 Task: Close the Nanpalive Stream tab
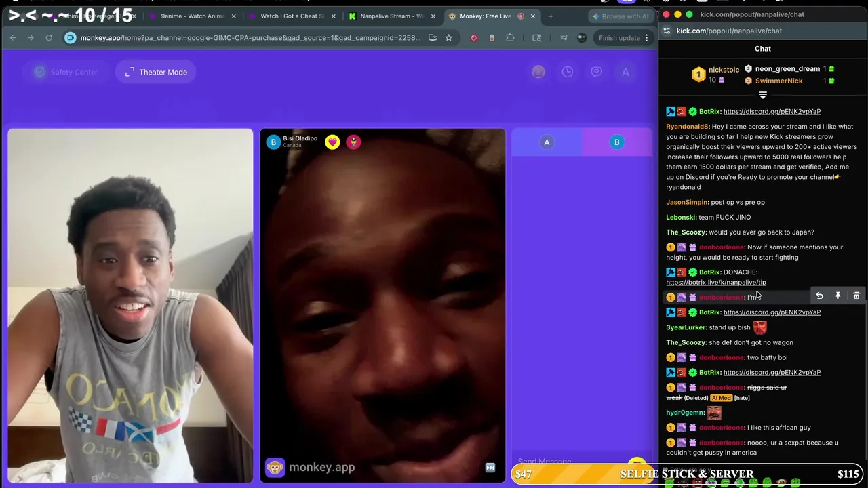point(433,16)
